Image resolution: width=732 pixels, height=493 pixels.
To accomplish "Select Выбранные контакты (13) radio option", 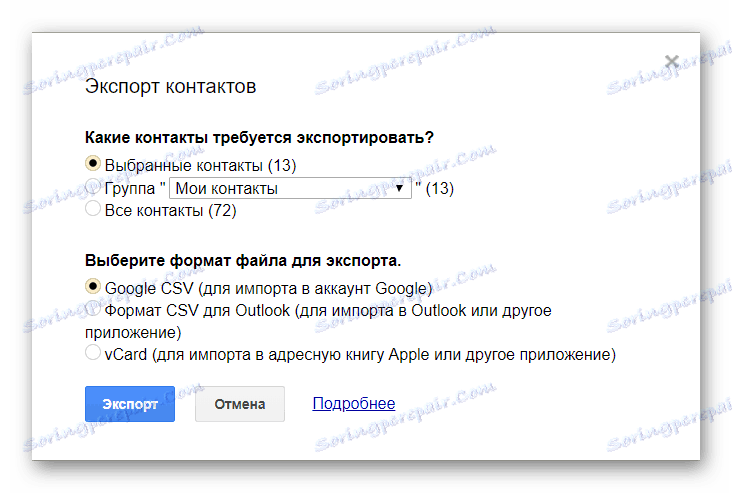I will pyautogui.click(x=93, y=163).
